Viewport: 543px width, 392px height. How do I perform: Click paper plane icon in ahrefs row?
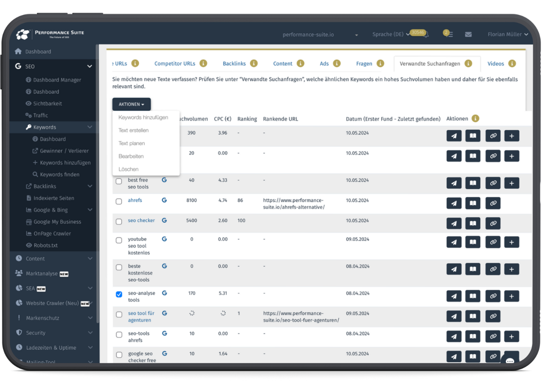tap(454, 203)
